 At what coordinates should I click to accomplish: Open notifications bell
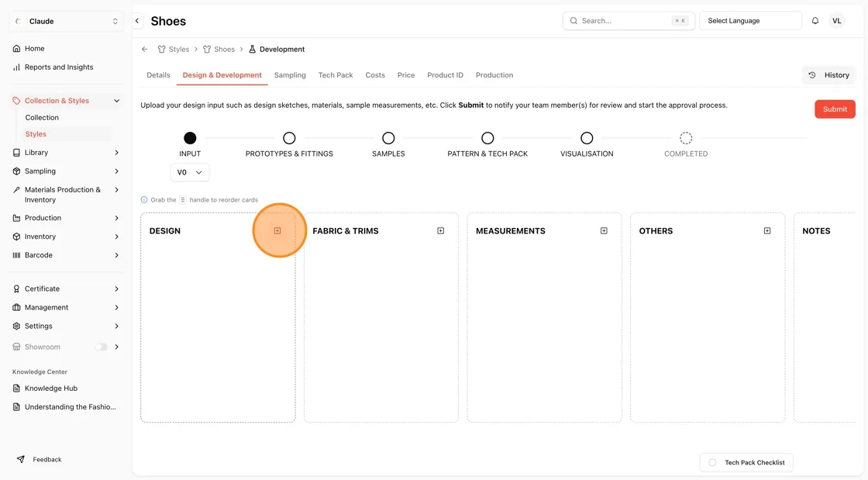click(815, 21)
